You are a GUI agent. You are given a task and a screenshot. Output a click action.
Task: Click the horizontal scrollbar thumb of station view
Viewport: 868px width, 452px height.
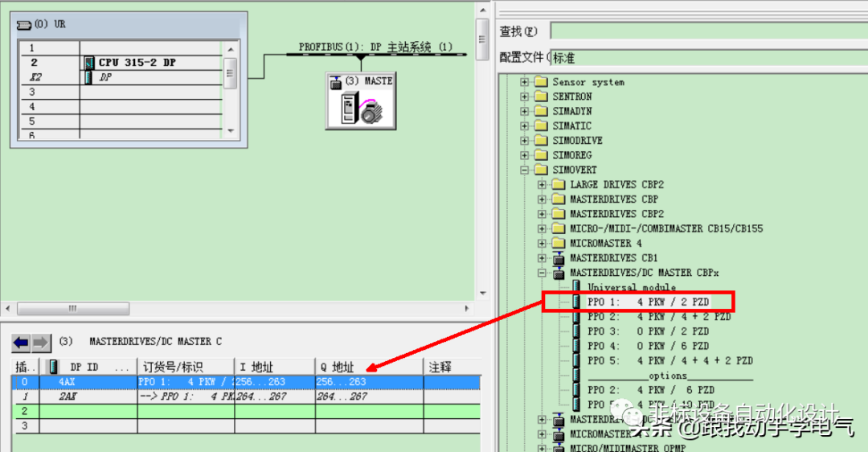[x=73, y=309]
